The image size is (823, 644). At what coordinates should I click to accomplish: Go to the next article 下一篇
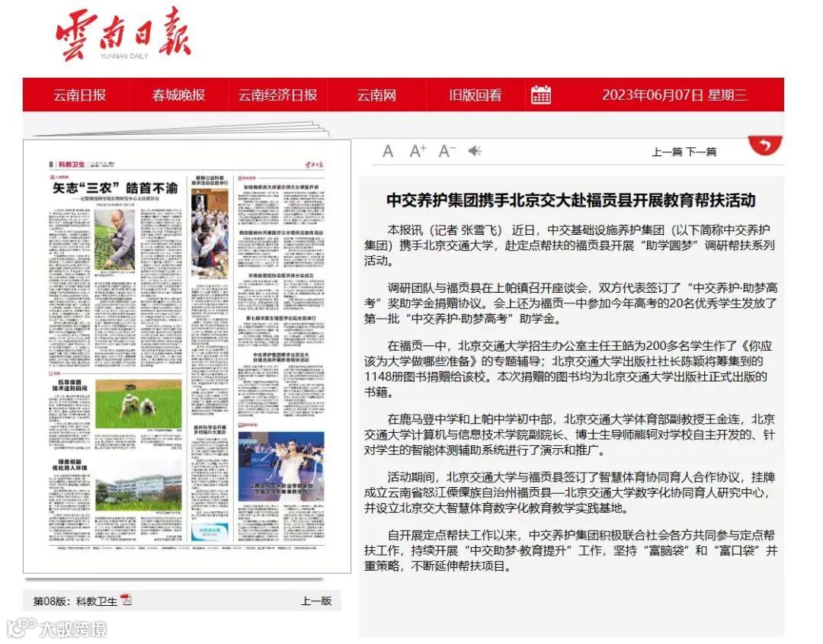point(701,152)
